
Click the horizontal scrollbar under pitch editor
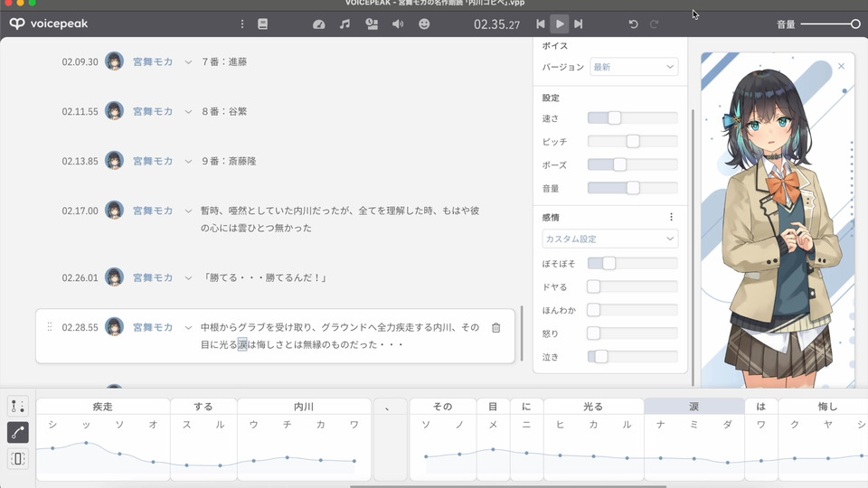point(508,486)
